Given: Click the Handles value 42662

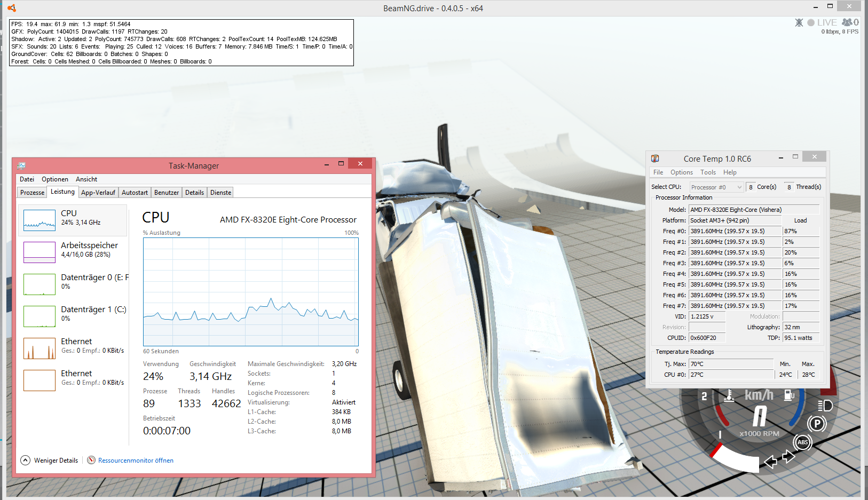Looking at the screenshot, I should pos(226,403).
